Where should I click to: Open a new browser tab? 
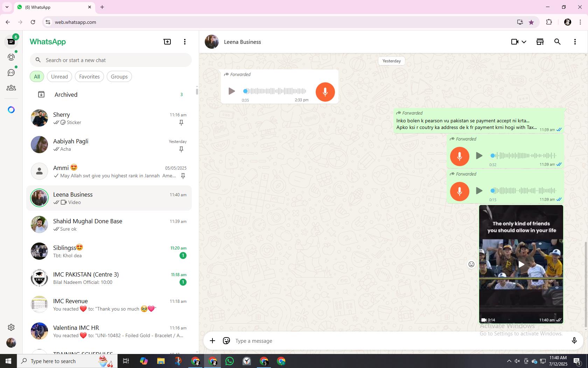tap(102, 7)
